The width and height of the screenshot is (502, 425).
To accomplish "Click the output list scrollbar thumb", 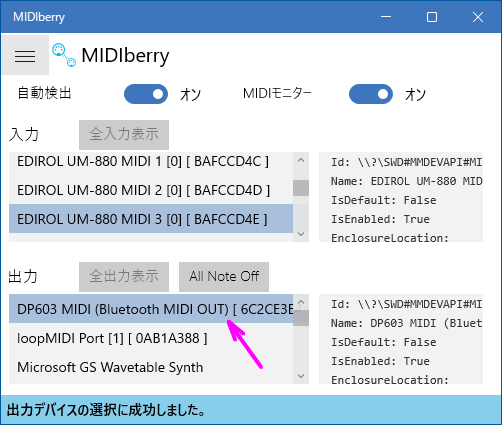I will pos(301,318).
